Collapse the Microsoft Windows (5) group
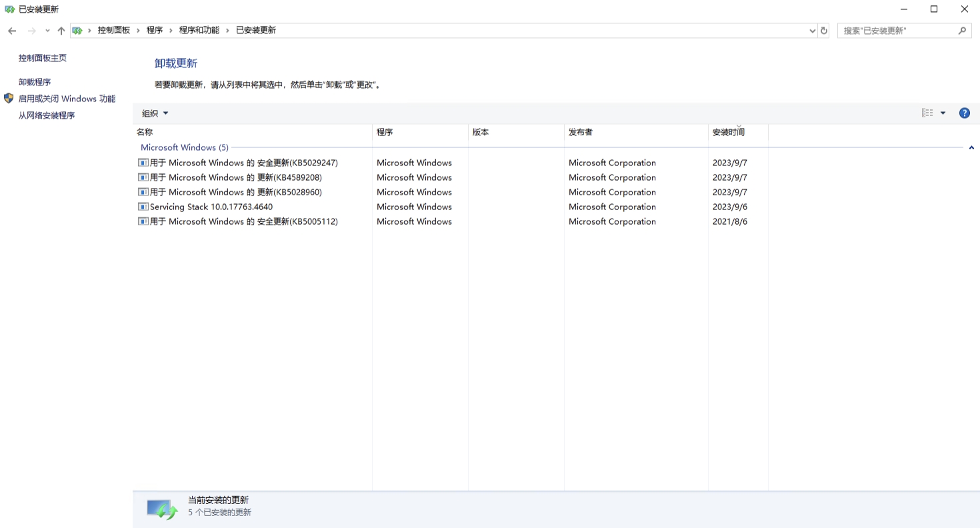980x528 pixels. [x=971, y=147]
